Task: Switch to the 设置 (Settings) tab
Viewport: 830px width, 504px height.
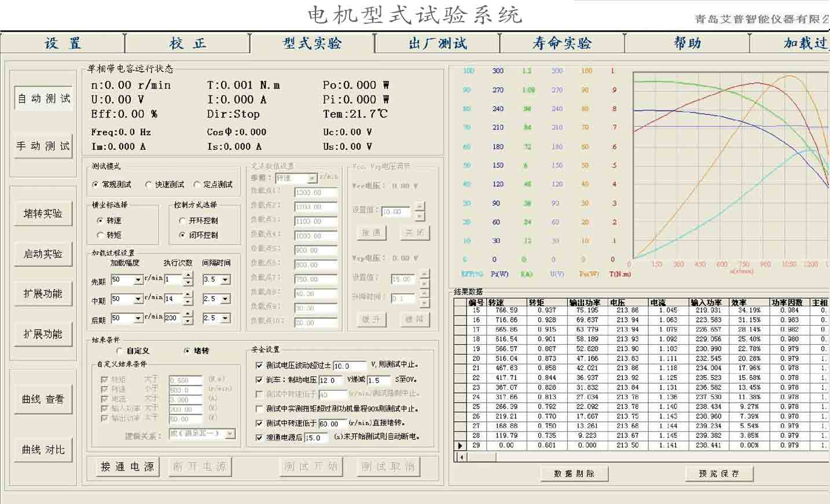Action: coord(62,43)
